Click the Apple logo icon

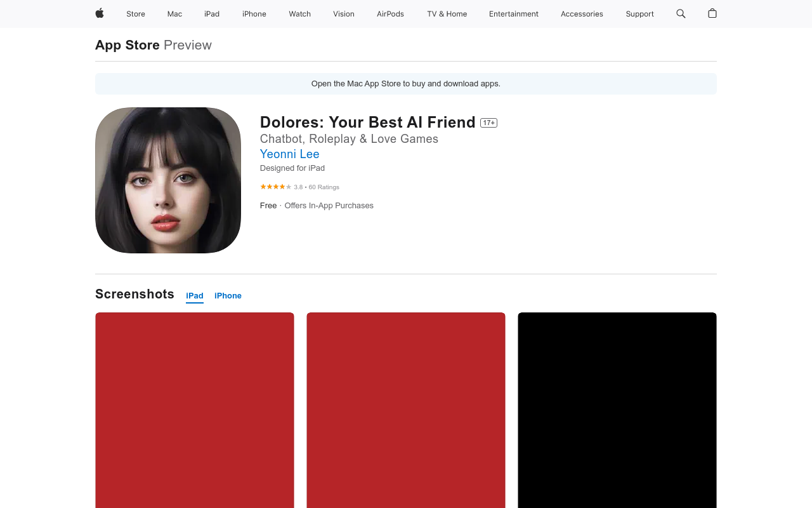pos(100,13)
